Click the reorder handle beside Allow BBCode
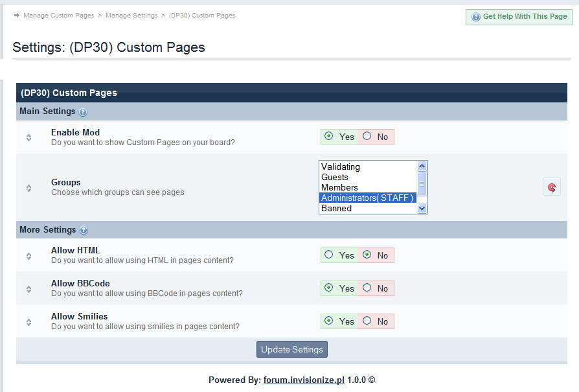 [28, 289]
